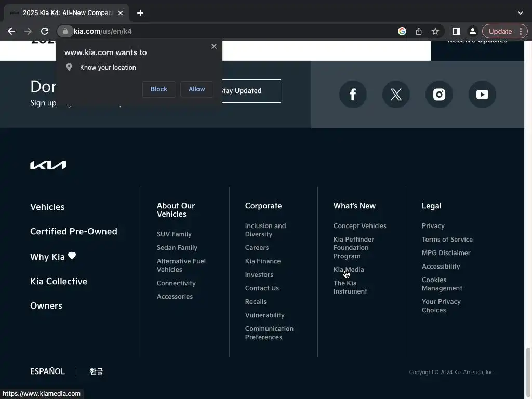The width and height of the screenshot is (532, 399).
Task: Open the Connectivity link
Action: [176, 283]
